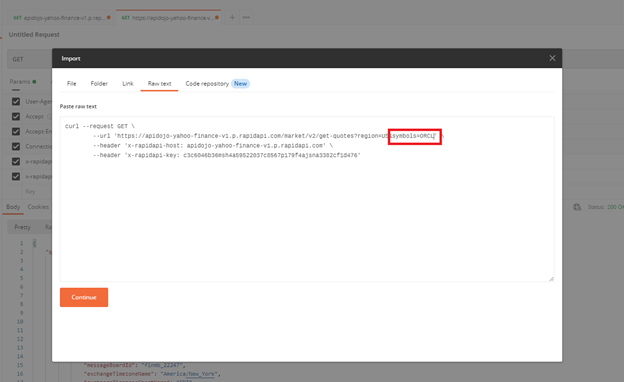The height and width of the screenshot is (382, 624).
Task: Open the response Cookies tab
Action: [38, 207]
